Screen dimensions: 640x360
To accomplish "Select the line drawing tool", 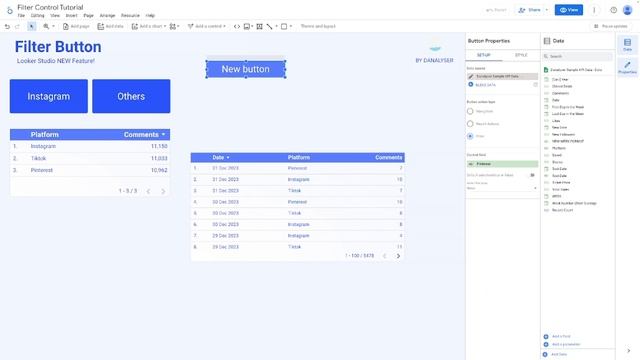I will 269,26.
